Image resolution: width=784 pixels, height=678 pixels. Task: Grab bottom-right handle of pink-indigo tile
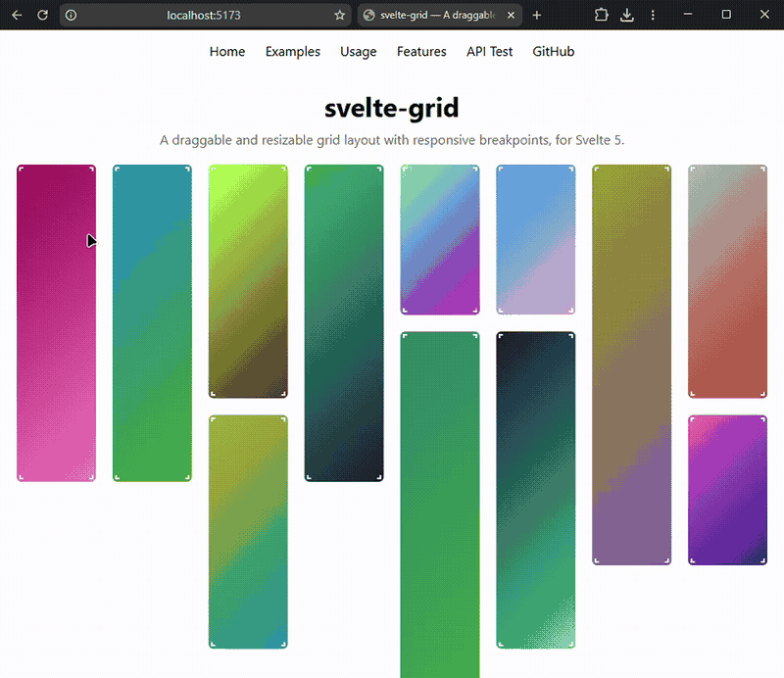(x=763, y=561)
